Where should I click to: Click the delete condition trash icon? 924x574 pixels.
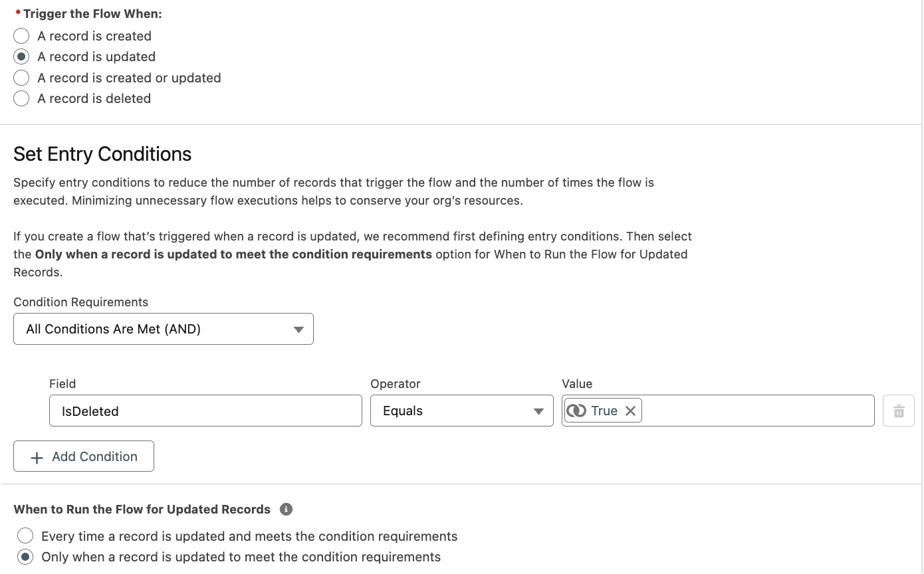(x=898, y=411)
